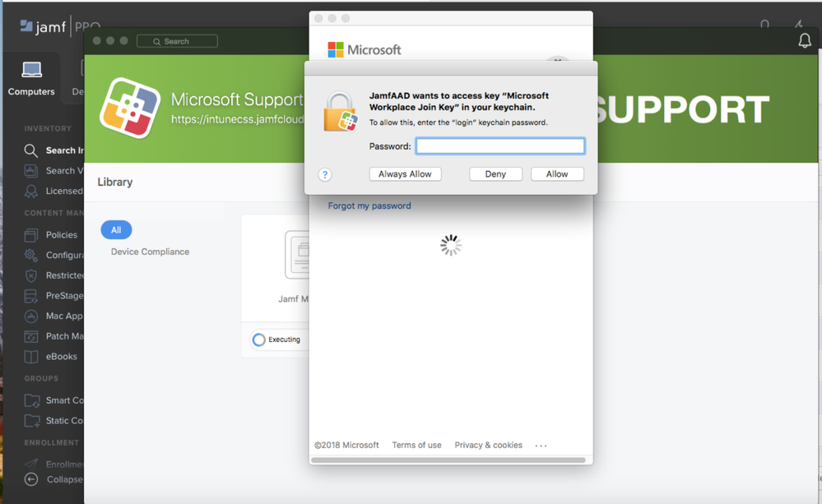Collapse the Jamf Pro sidebar
The image size is (822, 504).
click(x=31, y=479)
